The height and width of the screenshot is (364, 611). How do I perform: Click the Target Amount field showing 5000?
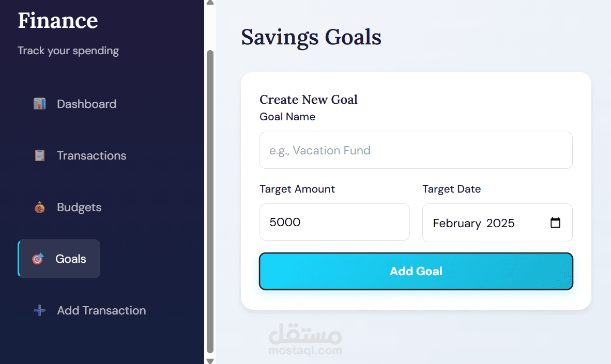pos(334,222)
